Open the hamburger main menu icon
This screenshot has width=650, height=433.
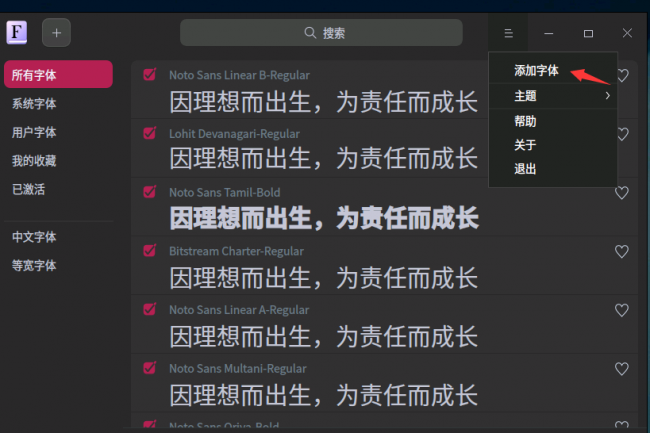(509, 33)
